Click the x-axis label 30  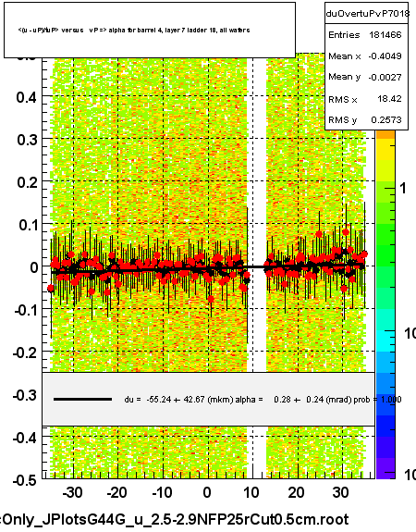pos(341,492)
